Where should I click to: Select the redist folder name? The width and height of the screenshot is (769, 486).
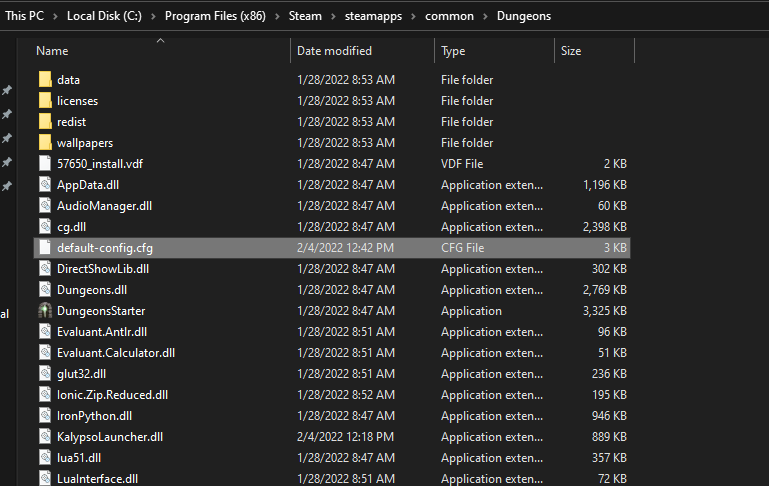71,122
